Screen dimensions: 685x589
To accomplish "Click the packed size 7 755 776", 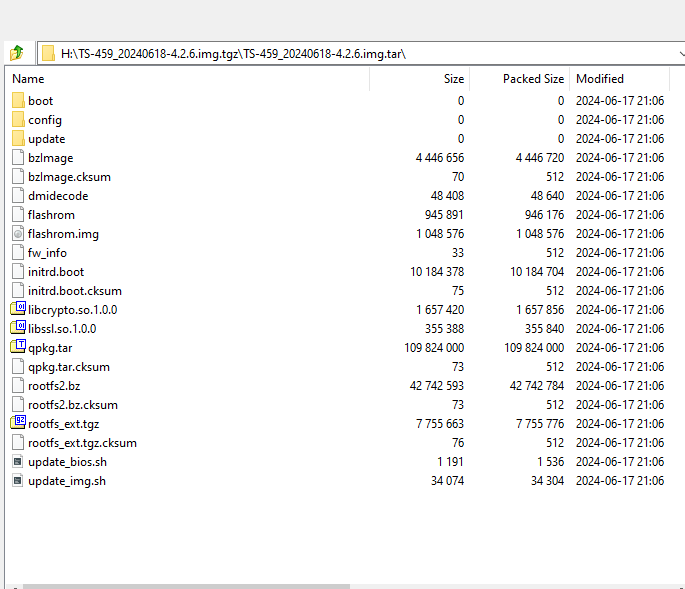I will pos(540,424).
